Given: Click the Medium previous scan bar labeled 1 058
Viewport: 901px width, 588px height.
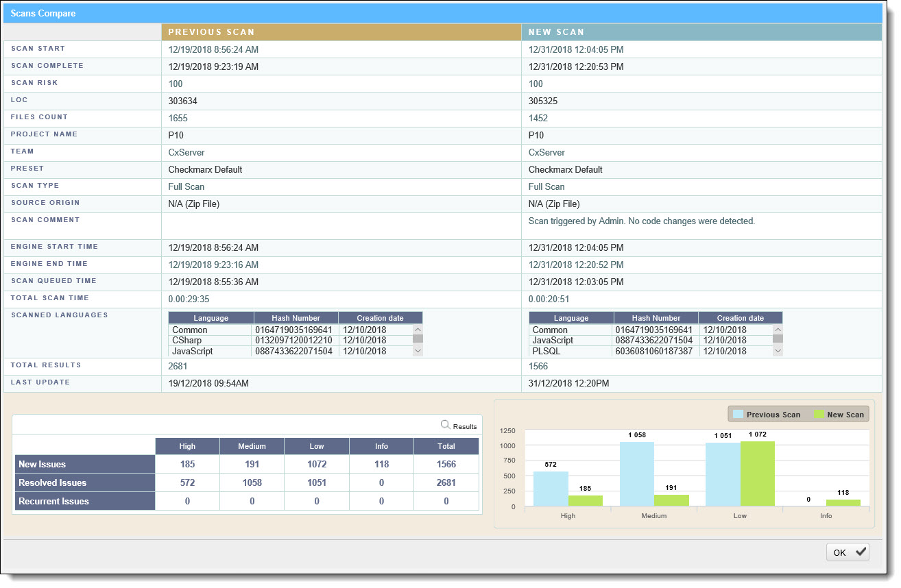Looking at the screenshot, I should (637, 474).
